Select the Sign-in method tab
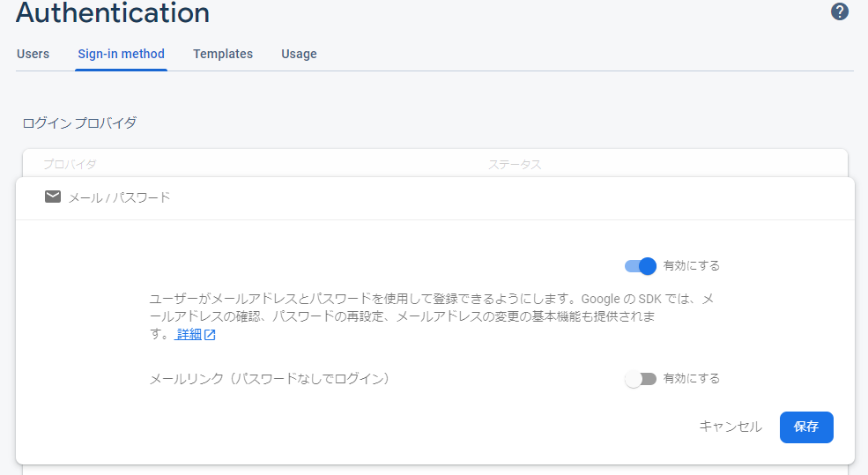Image resolution: width=868 pixels, height=475 pixels. (122, 54)
